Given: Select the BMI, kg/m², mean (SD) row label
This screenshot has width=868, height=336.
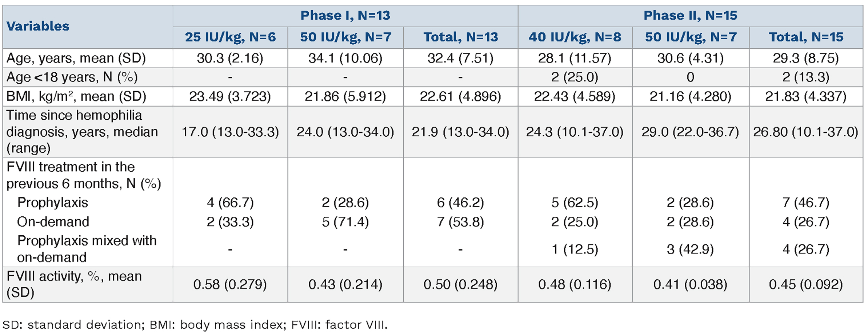Looking at the screenshot, I should click(76, 96).
